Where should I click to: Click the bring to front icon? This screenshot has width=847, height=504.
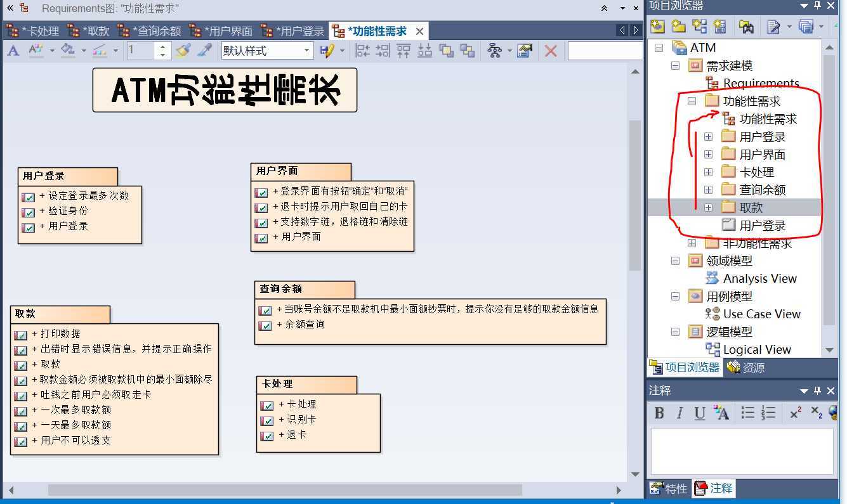446,51
